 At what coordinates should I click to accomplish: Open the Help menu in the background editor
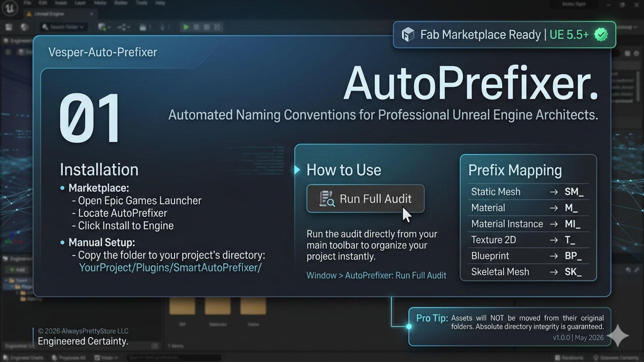pyautogui.click(x=160, y=3)
